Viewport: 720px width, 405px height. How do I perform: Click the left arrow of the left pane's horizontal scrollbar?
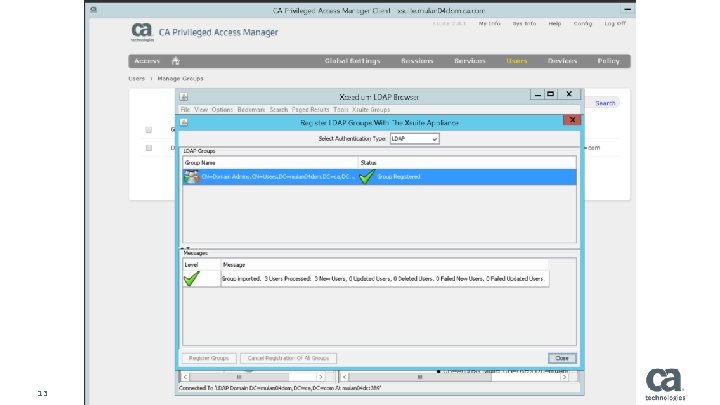(186, 377)
